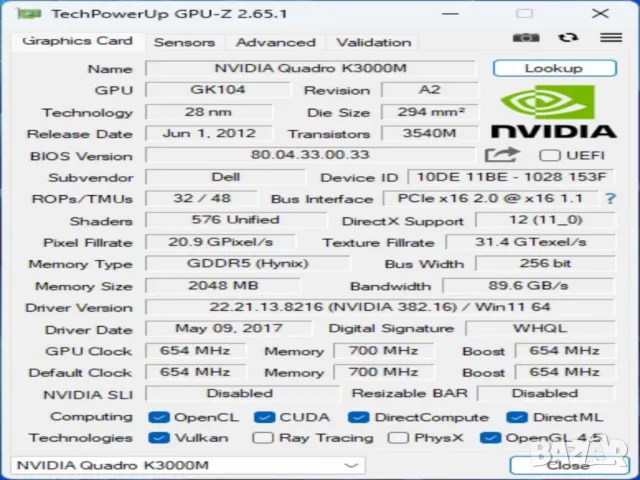Screen dimensions: 640x480
Task: Click the Memory Type value GDDR5 (Hynix)
Action: coord(247,264)
